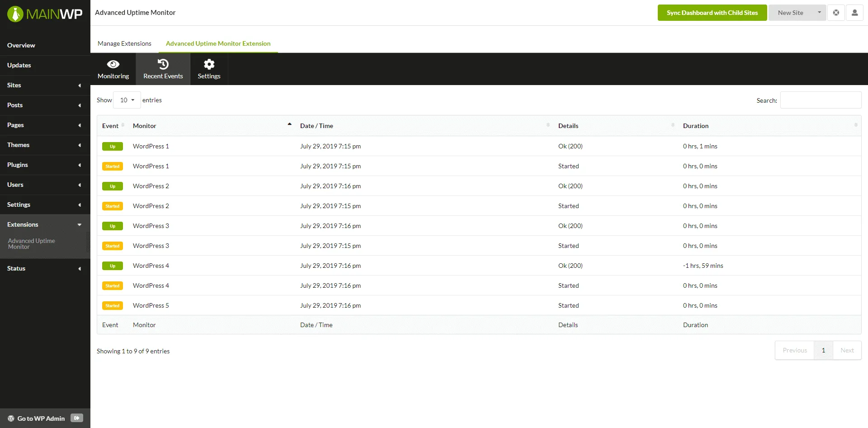Open the Recent Events history icon
Screen dimensions: 868x428
pos(163,64)
